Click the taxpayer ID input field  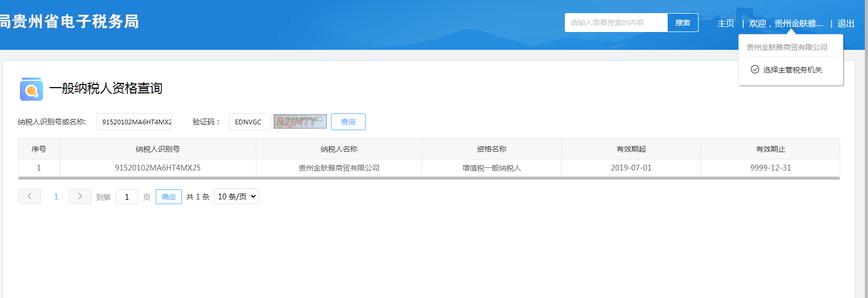[x=135, y=122]
